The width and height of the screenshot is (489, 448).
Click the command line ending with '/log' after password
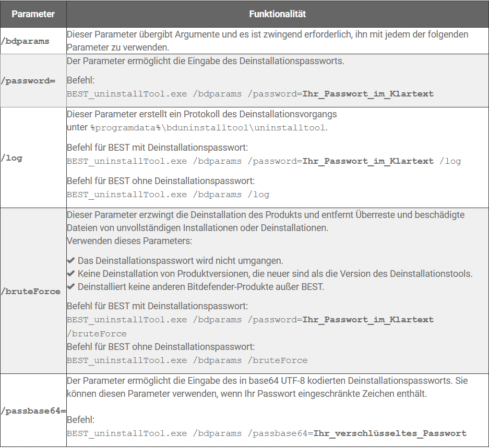coord(264,161)
